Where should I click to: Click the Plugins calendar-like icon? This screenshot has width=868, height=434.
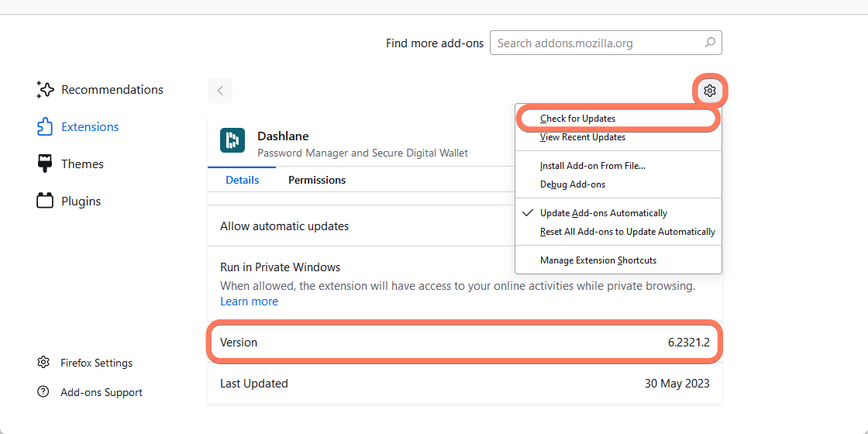(x=45, y=201)
